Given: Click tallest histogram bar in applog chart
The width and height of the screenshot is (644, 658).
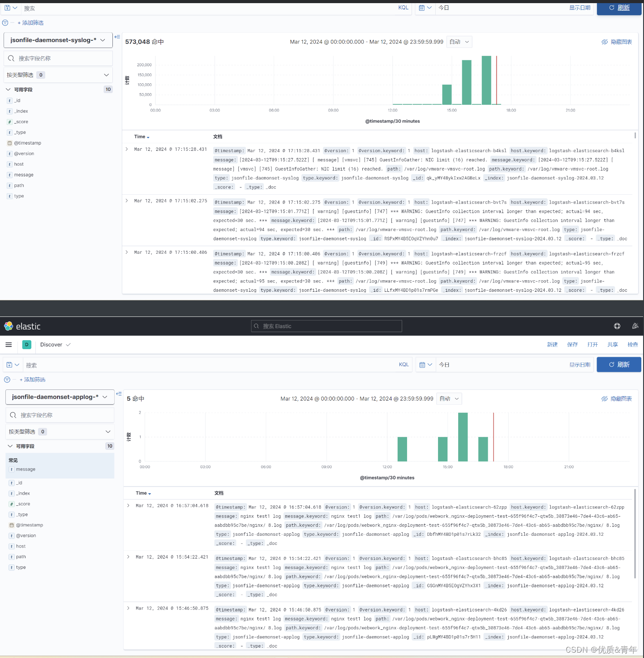Looking at the screenshot, I should [x=463, y=437].
